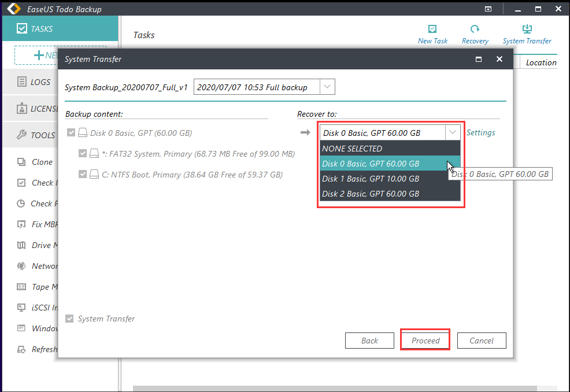Click the Windows tool icon in sidebar

pyautogui.click(x=21, y=328)
